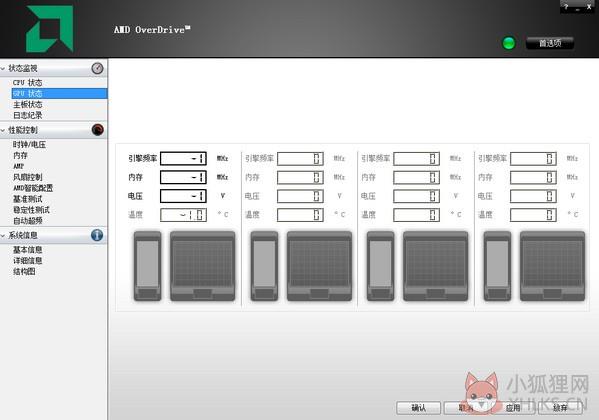The height and width of the screenshot is (420, 599).
Task: Open the 首选项 preferences button
Action: pyautogui.click(x=550, y=43)
